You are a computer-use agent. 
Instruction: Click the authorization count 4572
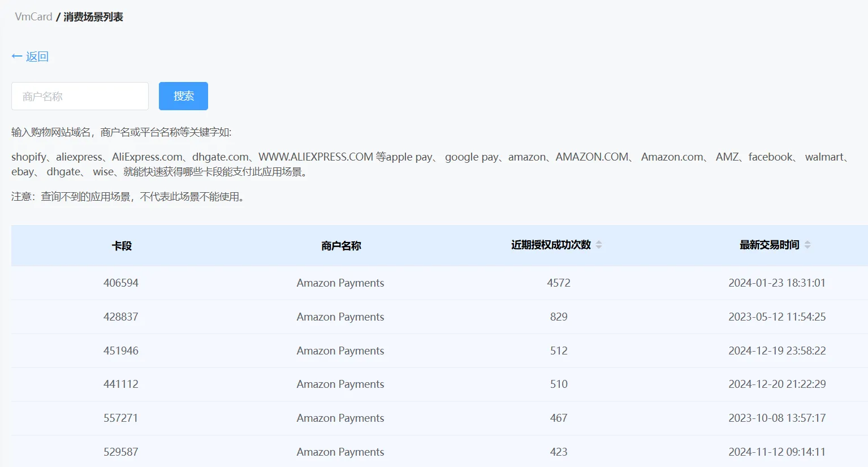click(559, 283)
